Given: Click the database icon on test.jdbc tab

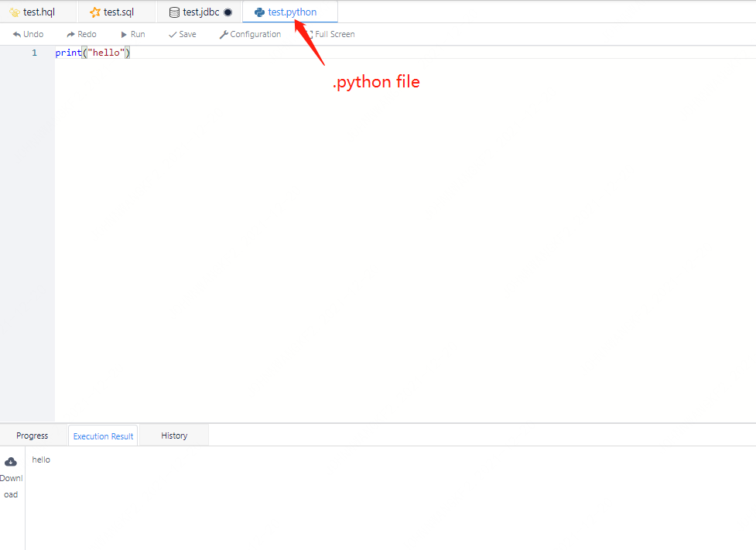Looking at the screenshot, I should click(x=174, y=12).
